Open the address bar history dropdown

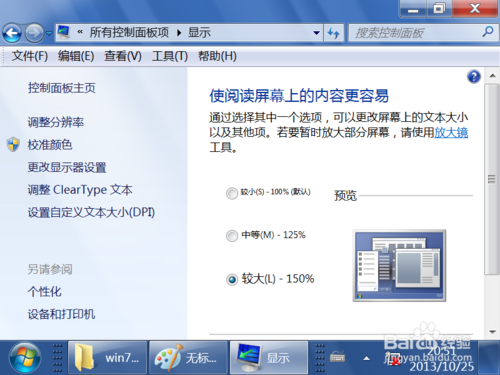[x=316, y=33]
